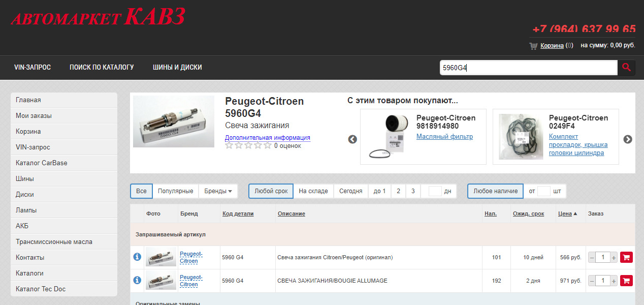
Task: Filter delivery up to 3 days
Action: tap(413, 191)
